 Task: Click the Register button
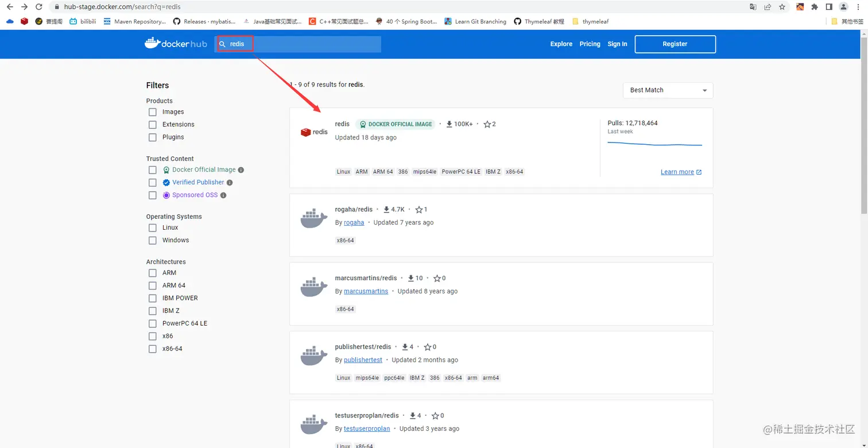pyautogui.click(x=675, y=44)
